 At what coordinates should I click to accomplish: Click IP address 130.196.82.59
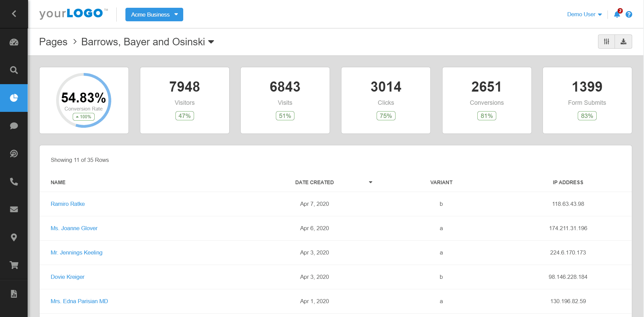(x=568, y=301)
